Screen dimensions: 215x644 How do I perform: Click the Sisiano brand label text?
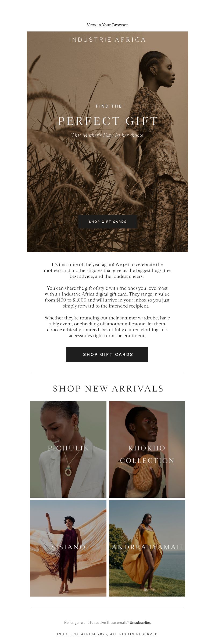coord(68,547)
